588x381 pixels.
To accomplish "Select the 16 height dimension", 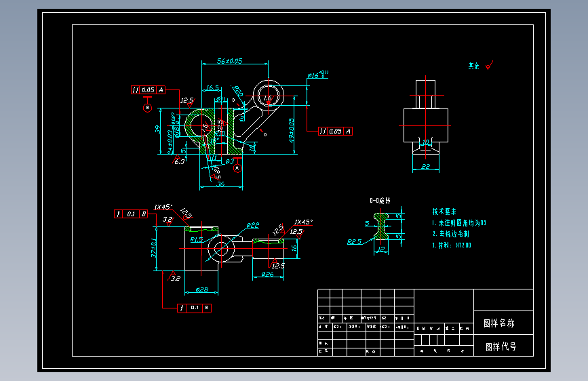I will coord(294,247).
